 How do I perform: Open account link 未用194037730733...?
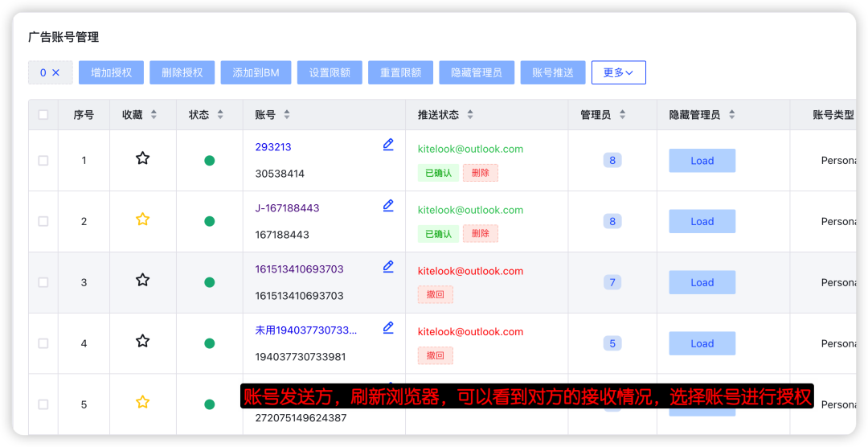pos(306,330)
